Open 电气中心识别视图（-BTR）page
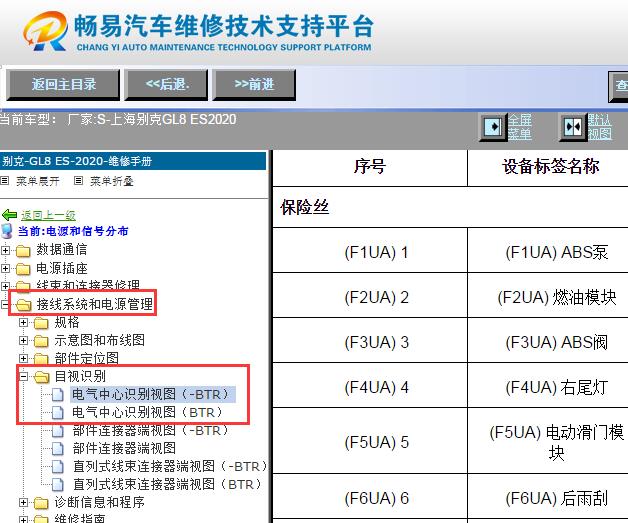628x523 pixels. (153, 394)
